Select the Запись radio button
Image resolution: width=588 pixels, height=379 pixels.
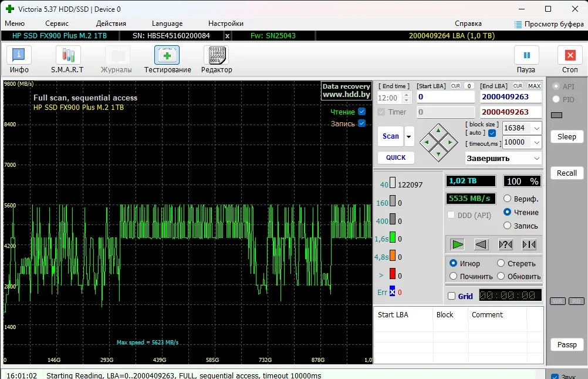click(x=508, y=226)
